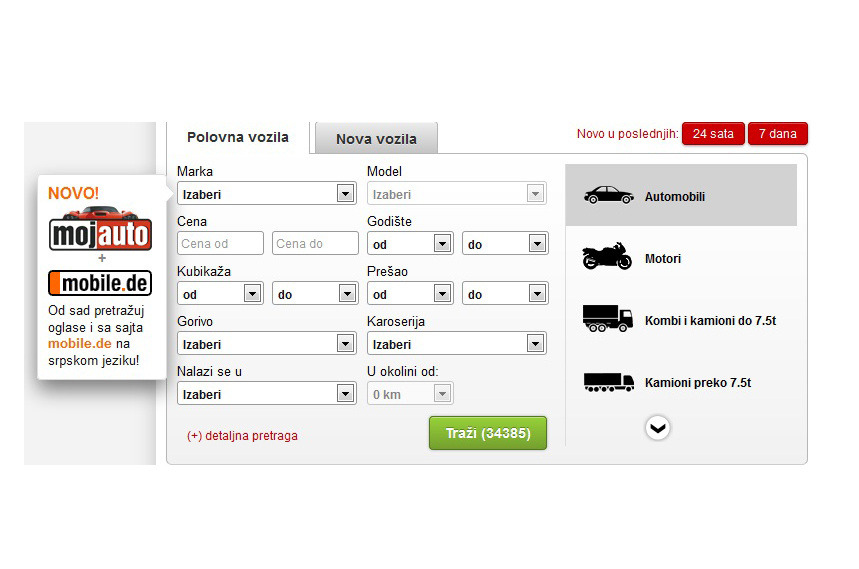Click the Cena od input field
This screenshot has height=569, width=859.
[x=220, y=244]
